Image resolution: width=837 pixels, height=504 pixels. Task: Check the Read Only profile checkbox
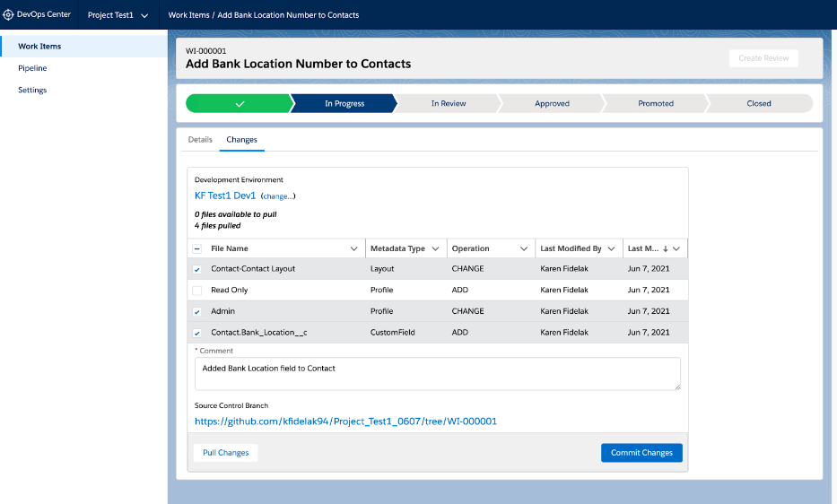[197, 291]
